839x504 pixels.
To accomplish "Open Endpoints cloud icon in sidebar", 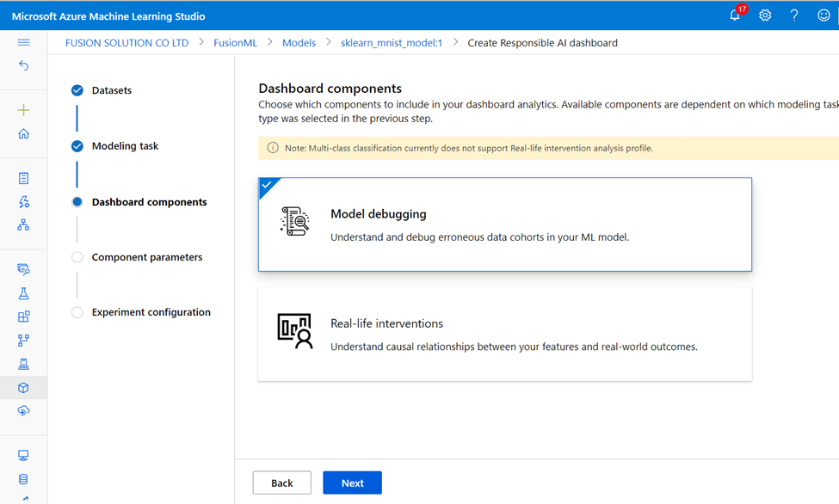I will pos(23,411).
